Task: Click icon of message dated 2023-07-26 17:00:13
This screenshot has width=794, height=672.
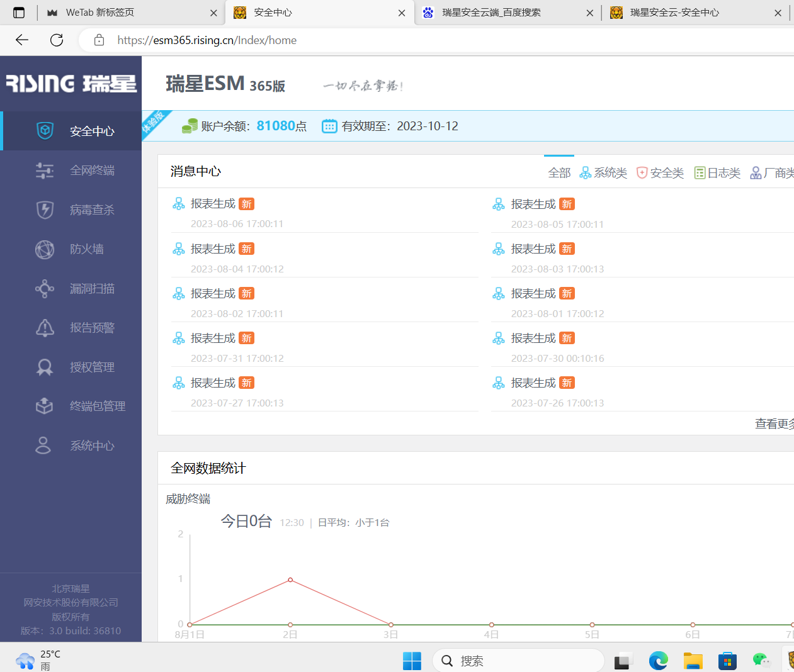Action: [x=499, y=383]
